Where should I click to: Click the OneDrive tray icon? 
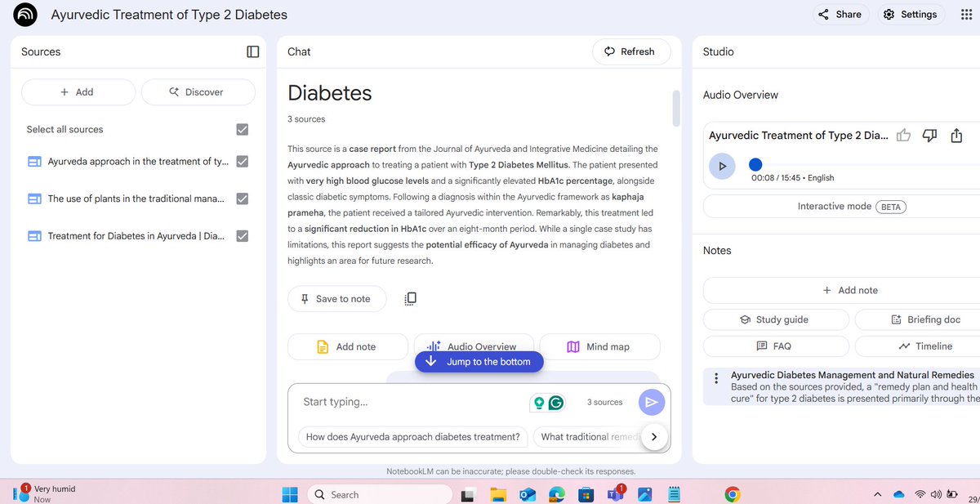(x=899, y=494)
